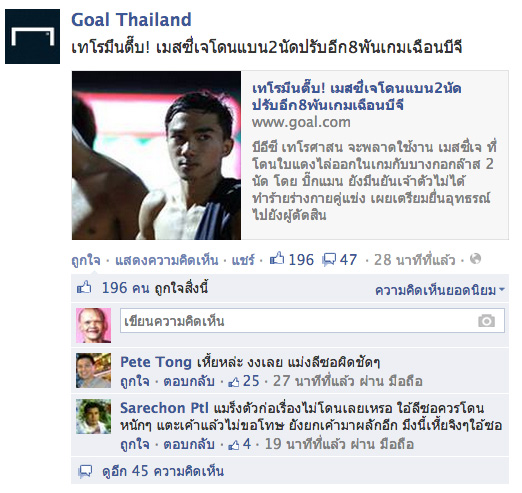522x493 pixels.
Task: Open the ความคิดเห็นยอดนิยม sort dropdown
Action: click(x=440, y=290)
